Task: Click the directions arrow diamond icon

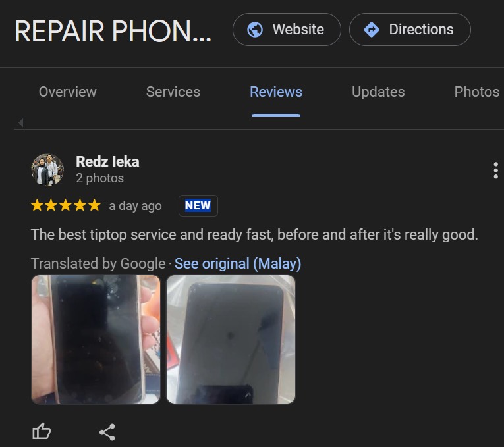Action: 372,30
